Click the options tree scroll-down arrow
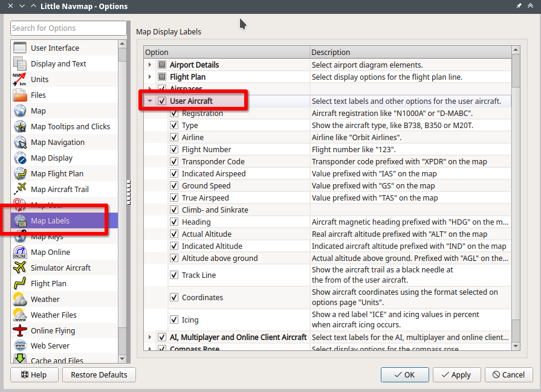This screenshot has width=541, height=392. point(516,346)
